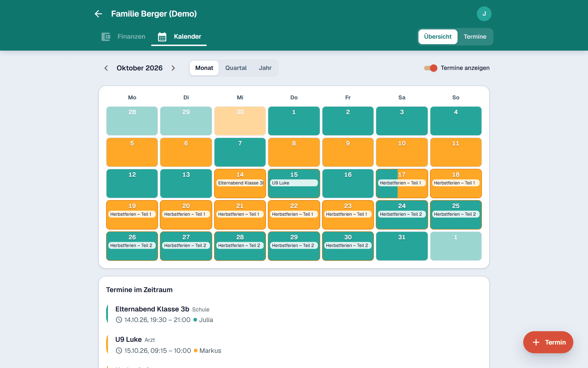Click the Kalender calendar icon

point(162,37)
